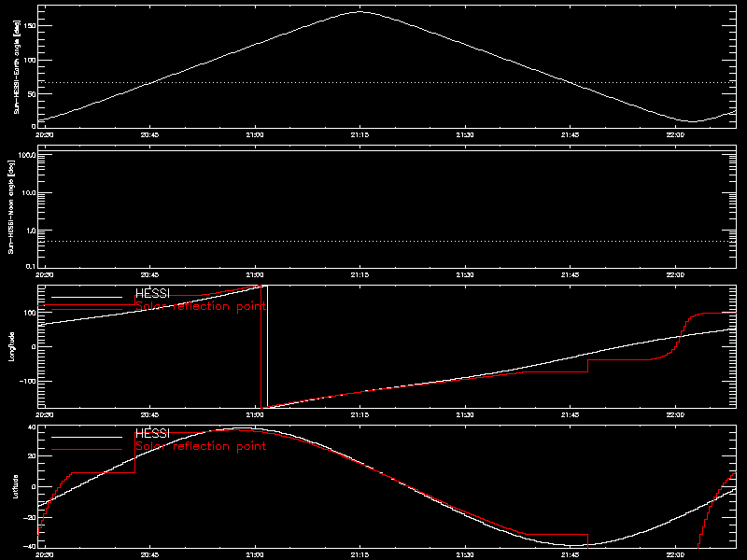Click the 21:30 time label under Earth angle panel
The height and width of the screenshot is (560, 747).
(x=465, y=134)
